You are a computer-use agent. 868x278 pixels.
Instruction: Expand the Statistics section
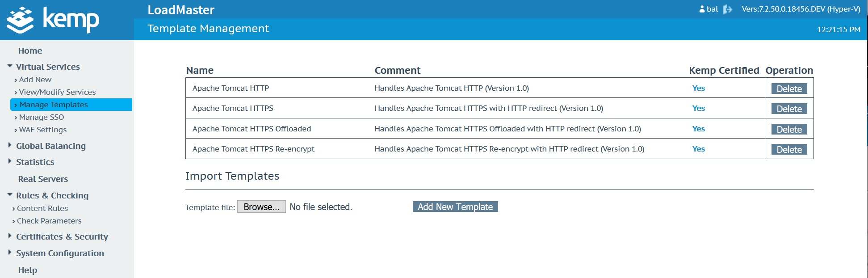[x=10, y=161]
